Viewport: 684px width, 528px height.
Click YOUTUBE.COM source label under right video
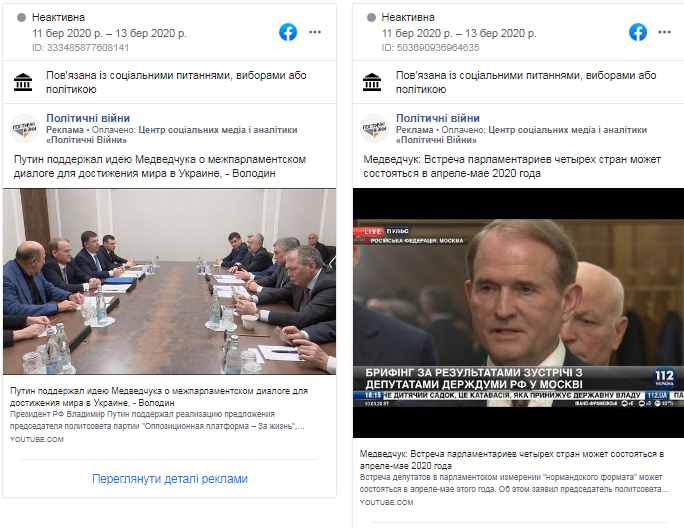click(386, 503)
